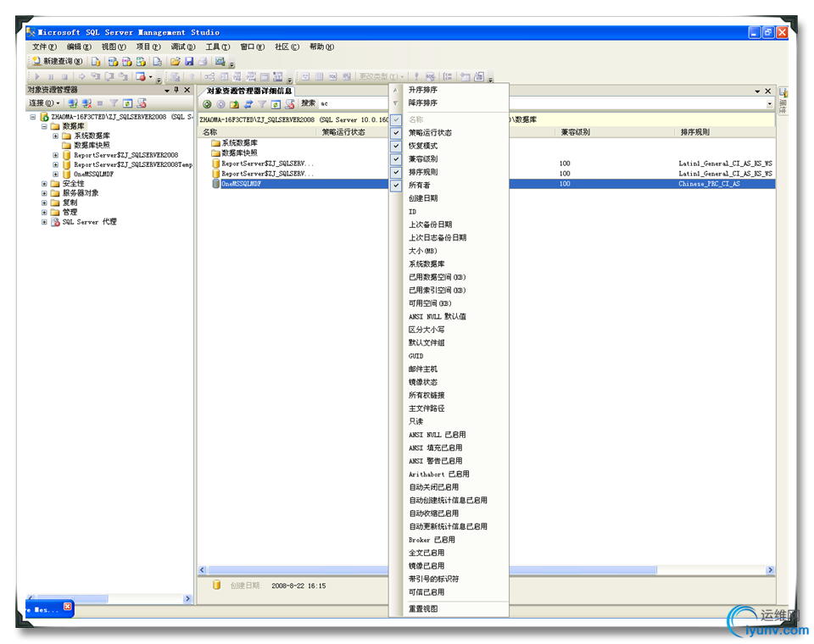Click the Refresh icon in details pane toolbar
Screen dimensions: 814x644
pos(276,103)
